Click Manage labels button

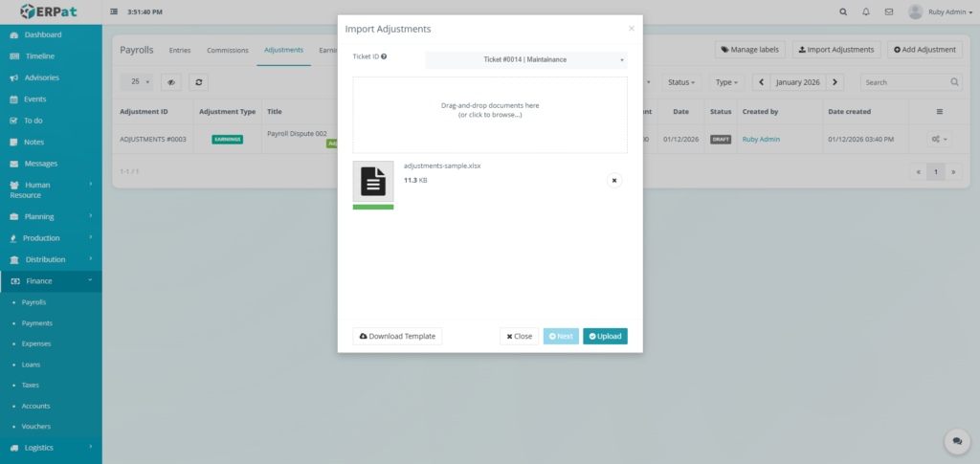pos(750,50)
